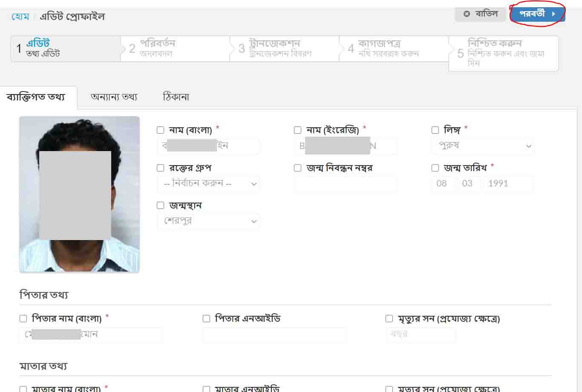Toggle the পিতার এনআইডি checkbox
The height and width of the screenshot is (392, 582).
point(206,318)
